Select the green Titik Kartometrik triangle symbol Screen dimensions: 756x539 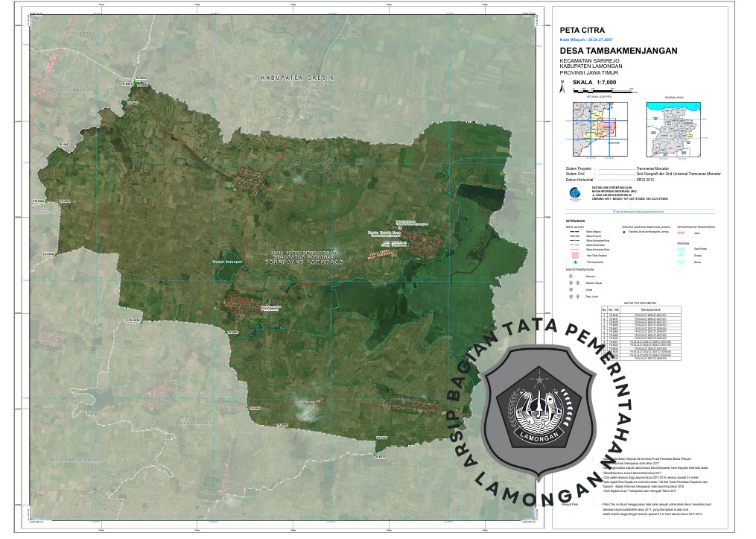tap(575, 263)
